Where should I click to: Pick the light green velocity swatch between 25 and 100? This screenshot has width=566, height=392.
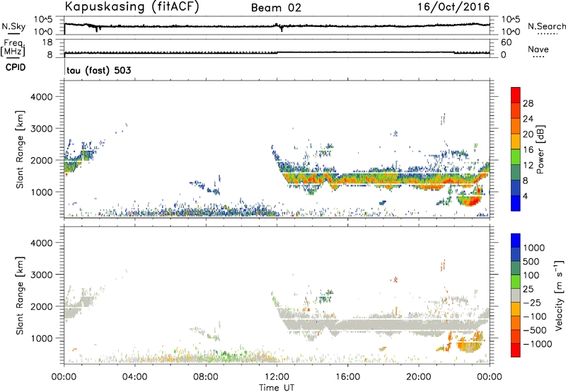tap(516, 282)
